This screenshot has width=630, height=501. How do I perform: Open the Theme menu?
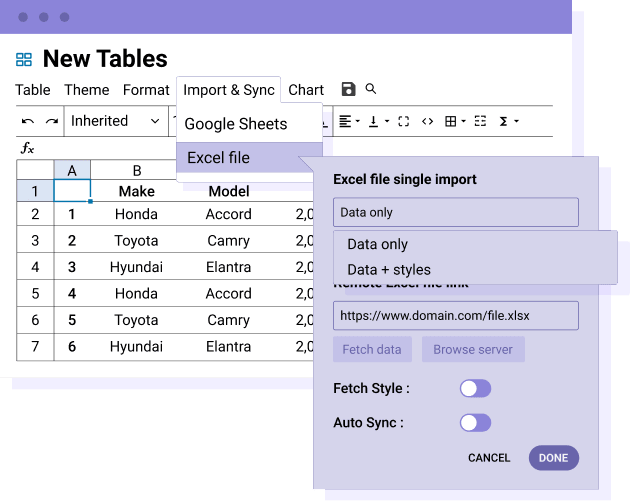pos(87,90)
